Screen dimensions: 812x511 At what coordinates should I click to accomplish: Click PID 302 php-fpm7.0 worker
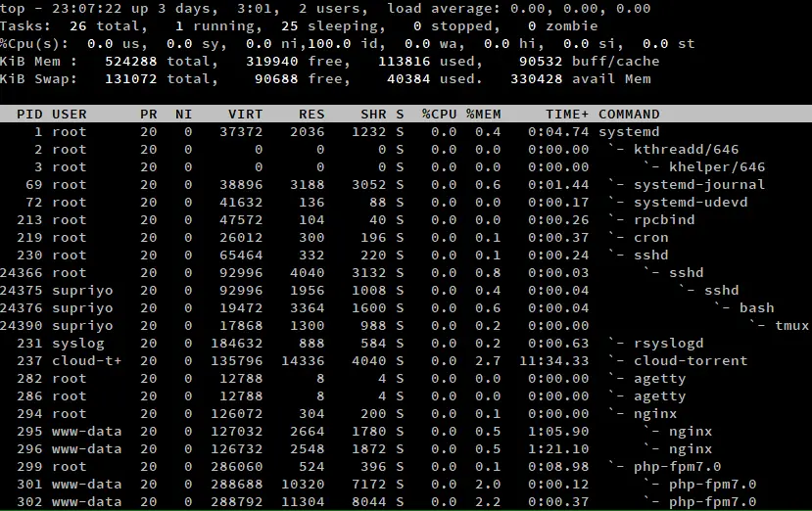[x=406, y=501]
